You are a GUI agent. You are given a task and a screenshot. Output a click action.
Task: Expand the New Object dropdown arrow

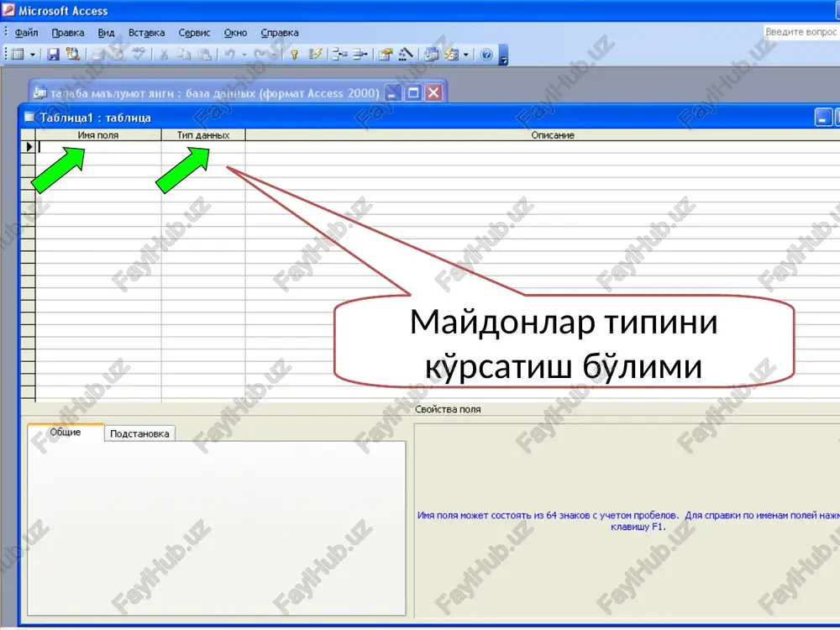(x=465, y=55)
